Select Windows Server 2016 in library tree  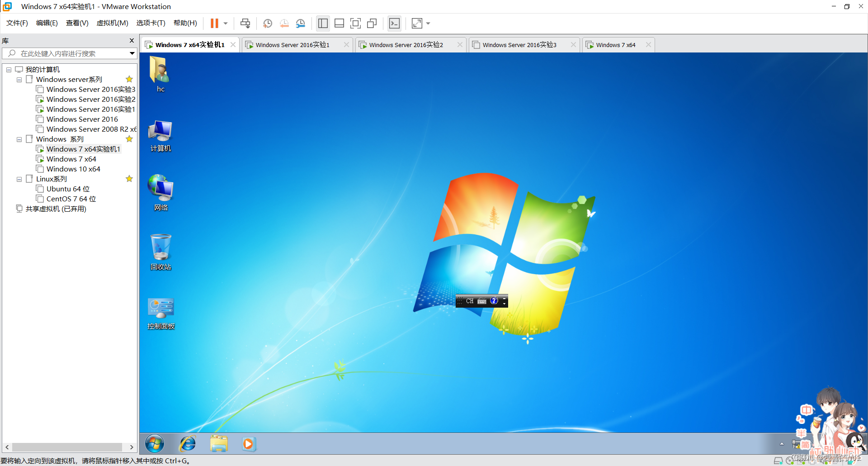(x=77, y=119)
